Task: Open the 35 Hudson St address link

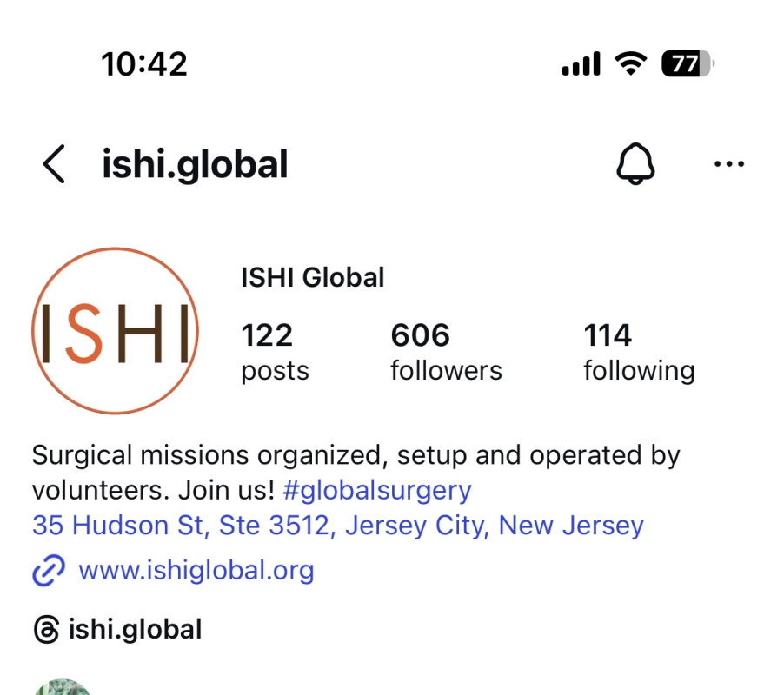Action: [338, 526]
